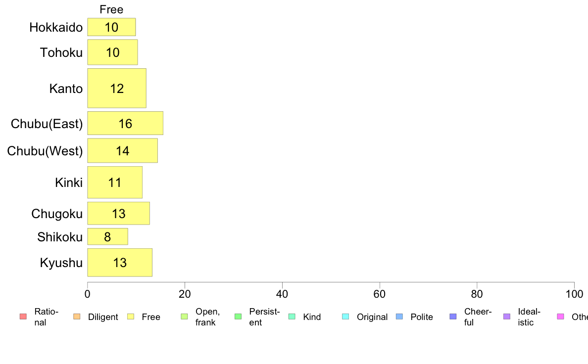This screenshot has height=364, width=588.
Task: Select the Persistent legend swatch
Action: [x=238, y=317]
